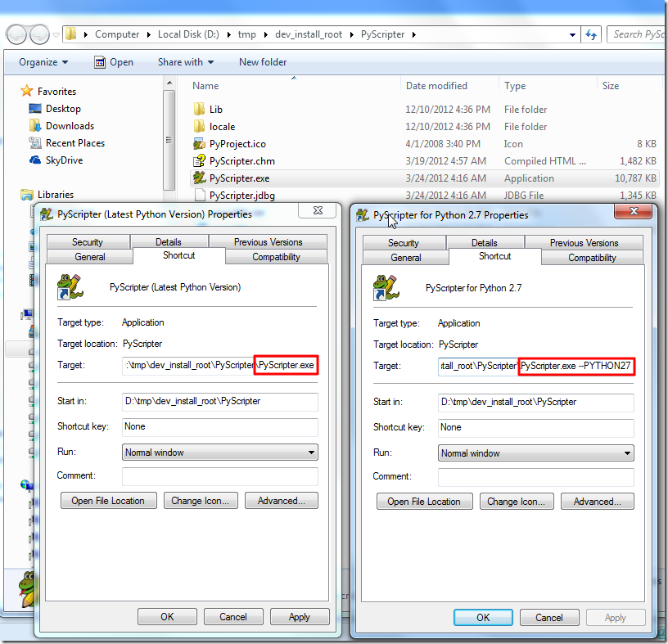Image resolution: width=668 pixels, height=644 pixels.
Task: Switch to Details tab in Latest Python Version dialog
Action: [169, 242]
